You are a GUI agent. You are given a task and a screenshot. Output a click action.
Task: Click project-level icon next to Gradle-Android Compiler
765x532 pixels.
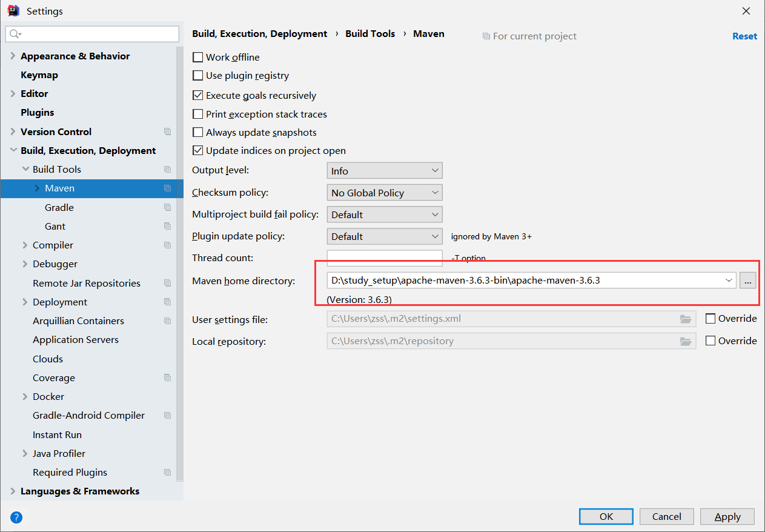pyautogui.click(x=168, y=415)
